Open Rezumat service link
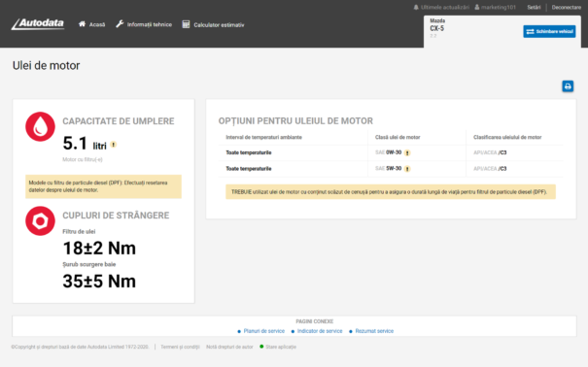Screen dimensions: 588x367 click(x=374, y=331)
